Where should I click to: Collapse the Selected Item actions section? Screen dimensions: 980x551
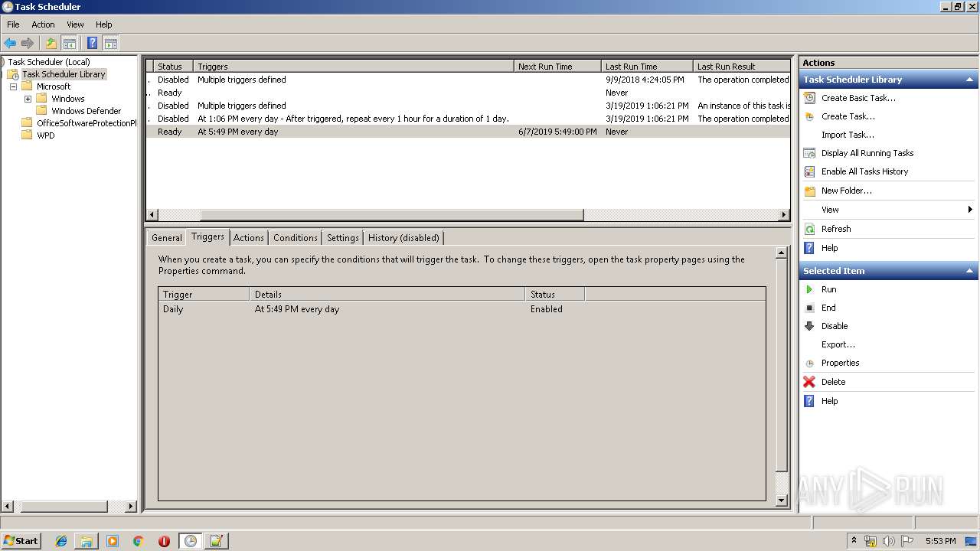(970, 271)
